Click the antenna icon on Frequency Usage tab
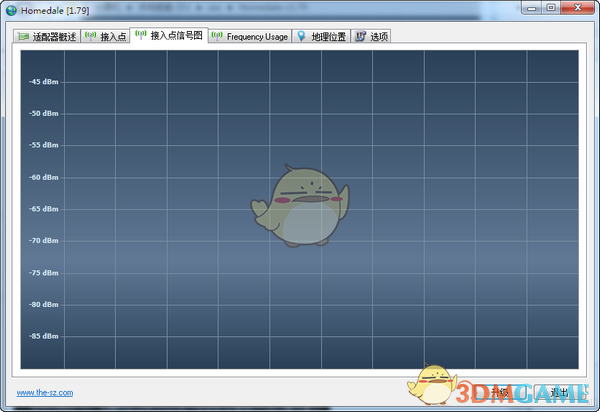This screenshot has height=412, width=600. pyautogui.click(x=216, y=36)
